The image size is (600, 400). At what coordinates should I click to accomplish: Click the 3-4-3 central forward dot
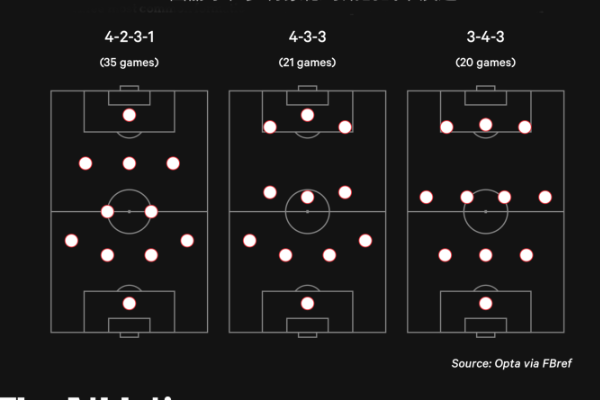tap(485, 125)
